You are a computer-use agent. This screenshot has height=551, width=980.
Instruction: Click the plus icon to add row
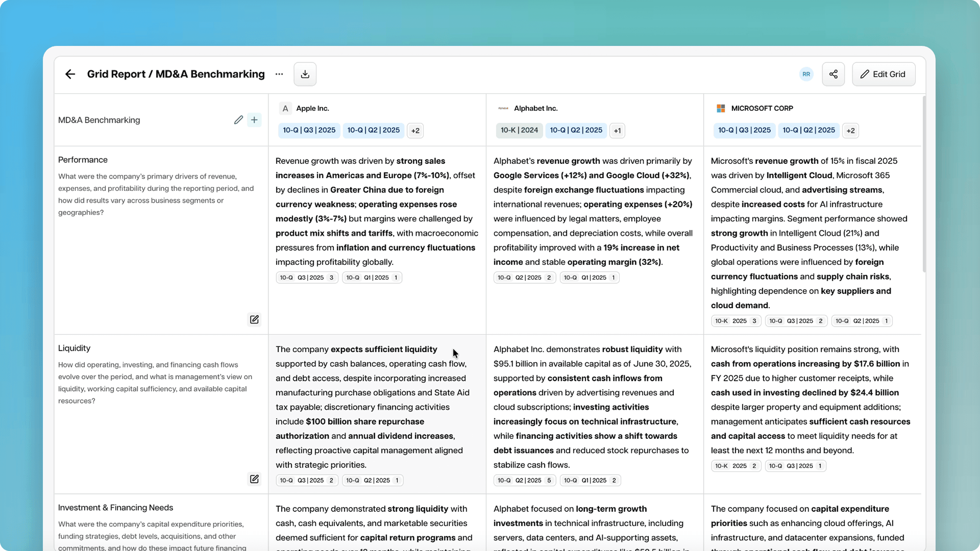254,120
